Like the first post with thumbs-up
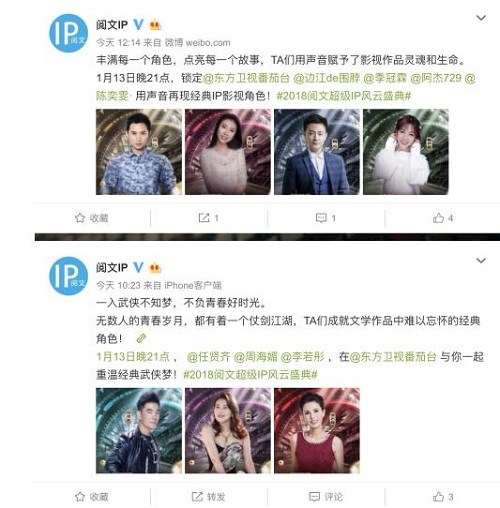500x508 pixels. [x=443, y=218]
